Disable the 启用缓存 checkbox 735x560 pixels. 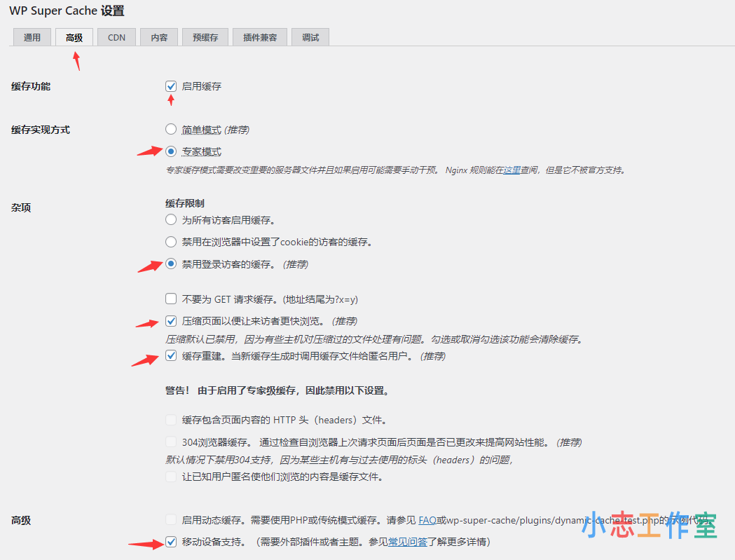click(x=171, y=86)
